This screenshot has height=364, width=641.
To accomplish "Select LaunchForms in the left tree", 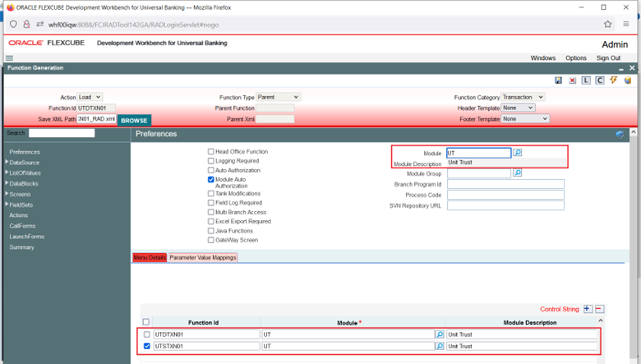I will click(x=26, y=237).
